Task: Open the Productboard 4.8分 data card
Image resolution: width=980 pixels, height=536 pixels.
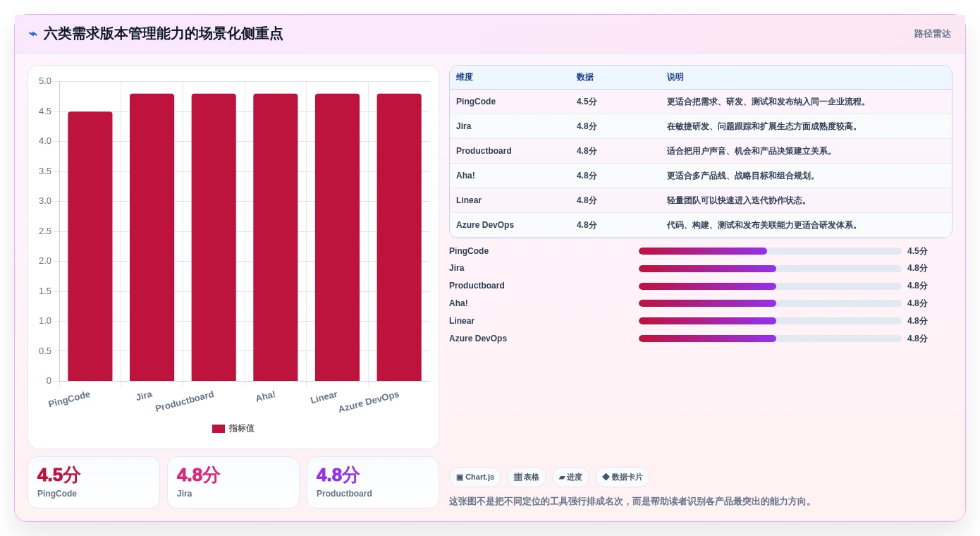Action: (373, 482)
